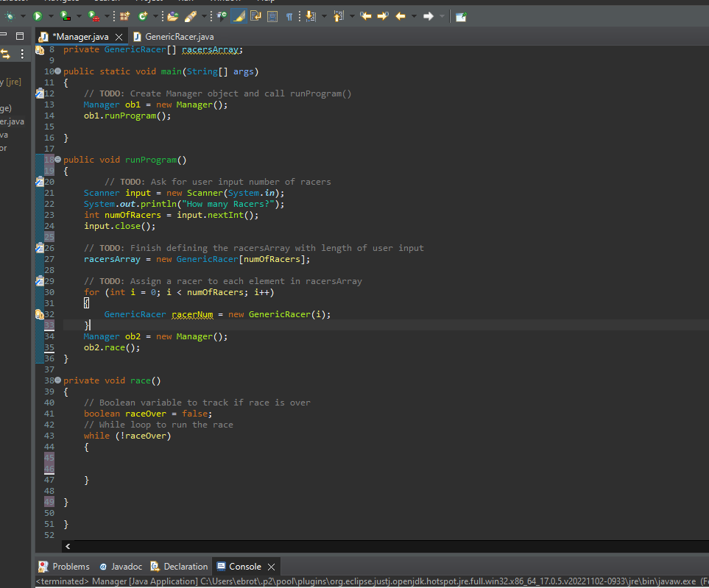Open the Javadoc view tab
709x588 pixels.
click(127, 567)
